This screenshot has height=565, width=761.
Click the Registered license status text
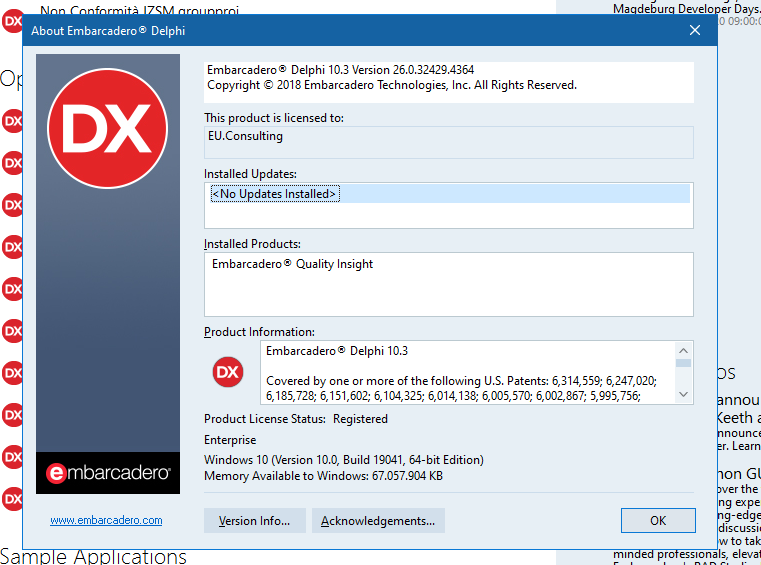click(360, 419)
